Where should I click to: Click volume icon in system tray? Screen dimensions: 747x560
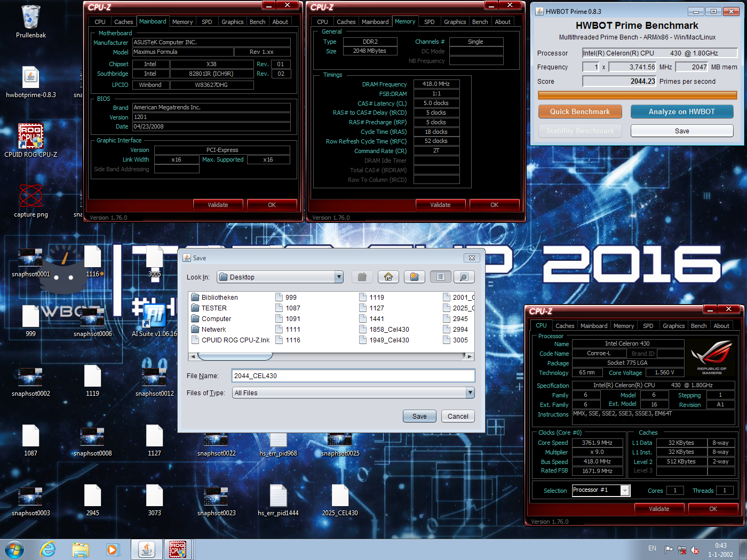click(695, 550)
